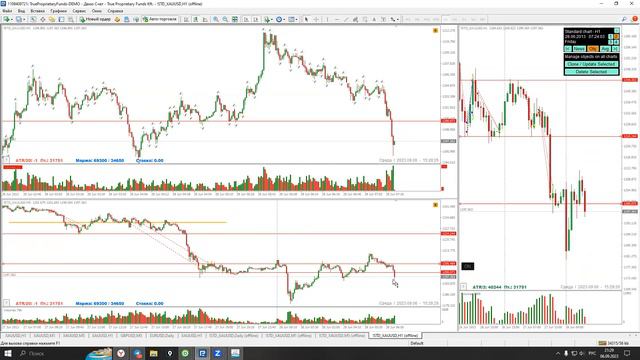Toggle the Avg button in panel

(605, 49)
